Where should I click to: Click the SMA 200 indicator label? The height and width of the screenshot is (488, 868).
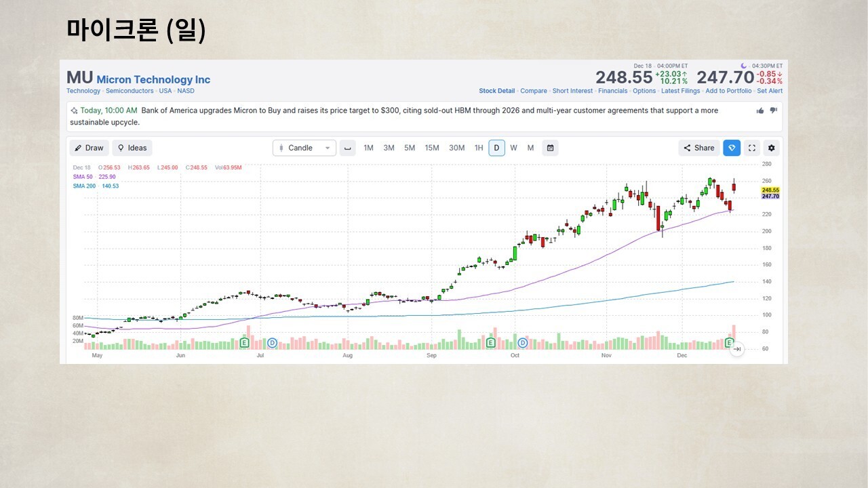96,186
